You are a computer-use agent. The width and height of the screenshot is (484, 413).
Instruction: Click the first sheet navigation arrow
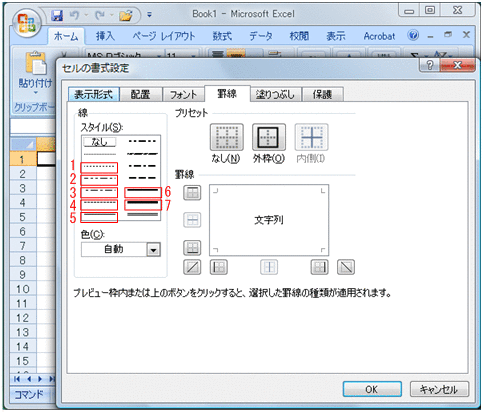tap(17, 379)
